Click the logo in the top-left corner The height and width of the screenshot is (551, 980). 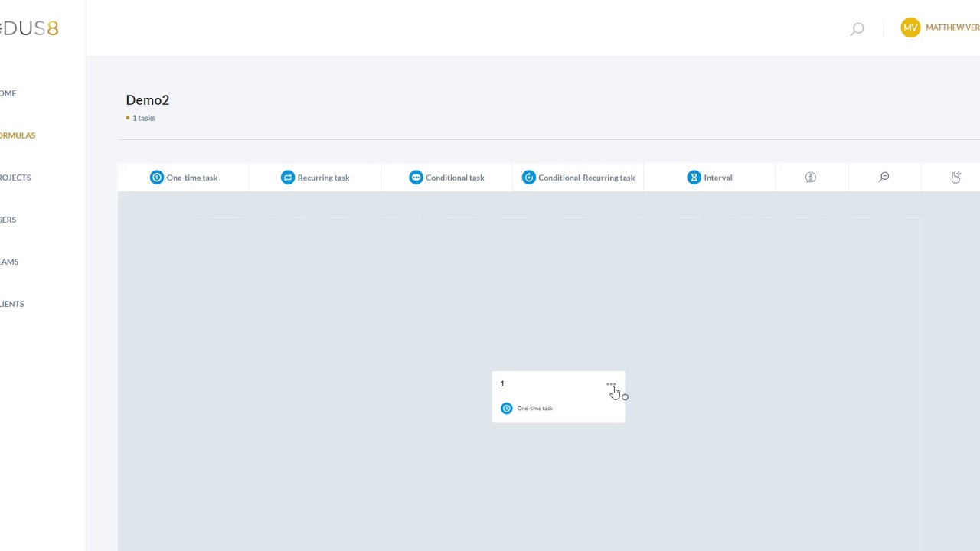tap(29, 28)
